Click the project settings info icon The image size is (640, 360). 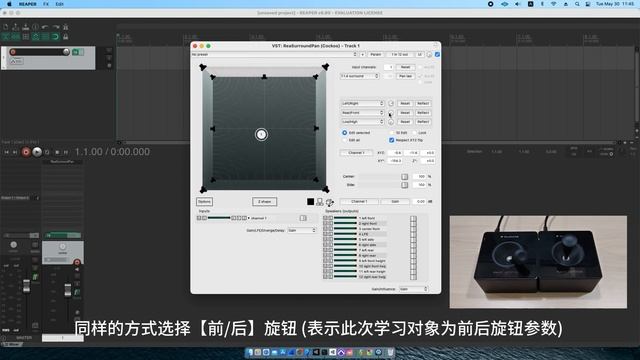pyautogui.click(x=36, y=27)
